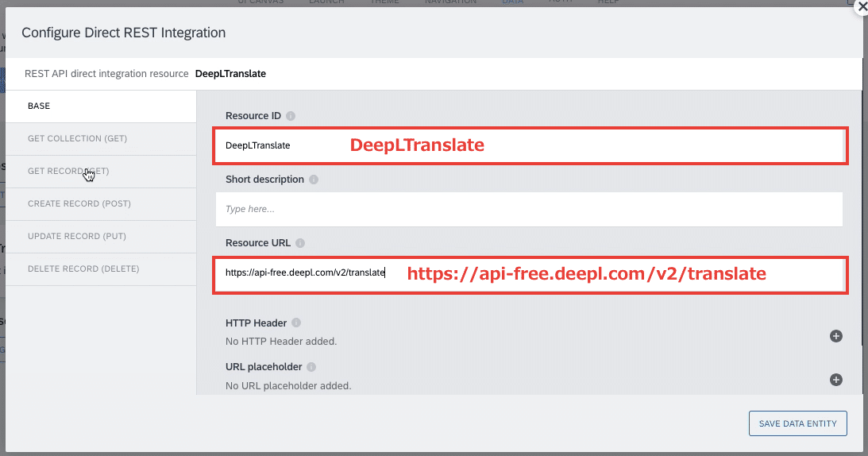Open the DELETE RECORD (DELETE) tab
868x456 pixels.
[101, 269]
